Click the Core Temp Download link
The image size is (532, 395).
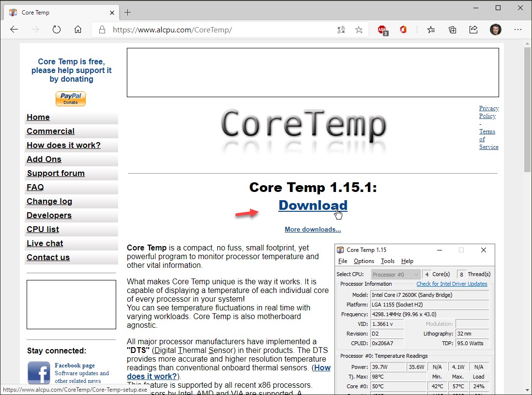[313, 205]
